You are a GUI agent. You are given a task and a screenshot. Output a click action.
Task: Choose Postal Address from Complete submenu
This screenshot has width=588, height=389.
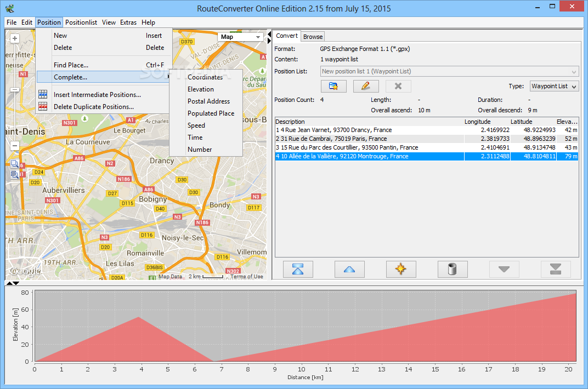(x=206, y=101)
